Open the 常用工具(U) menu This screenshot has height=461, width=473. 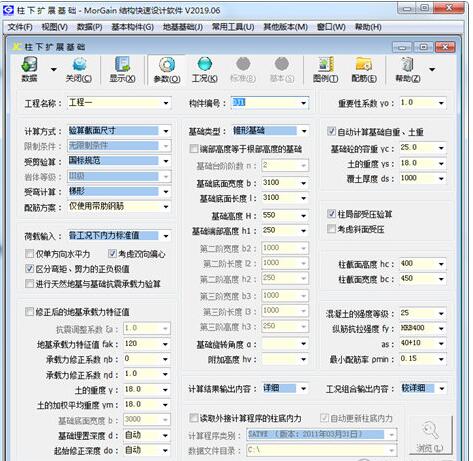coord(233,27)
